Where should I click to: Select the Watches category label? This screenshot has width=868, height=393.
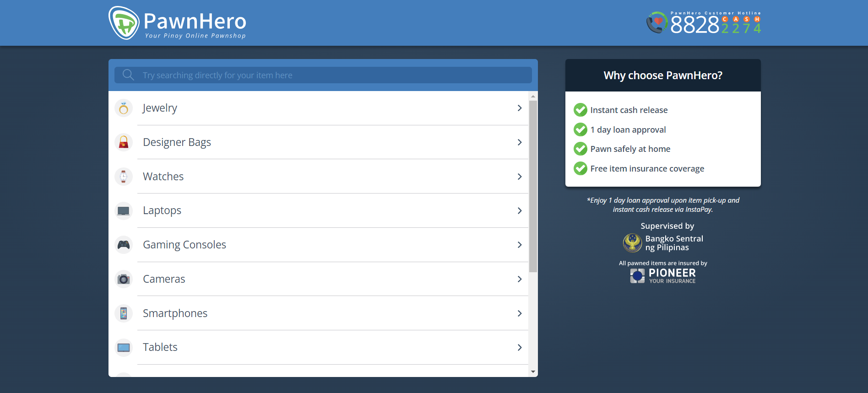coord(163,177)
